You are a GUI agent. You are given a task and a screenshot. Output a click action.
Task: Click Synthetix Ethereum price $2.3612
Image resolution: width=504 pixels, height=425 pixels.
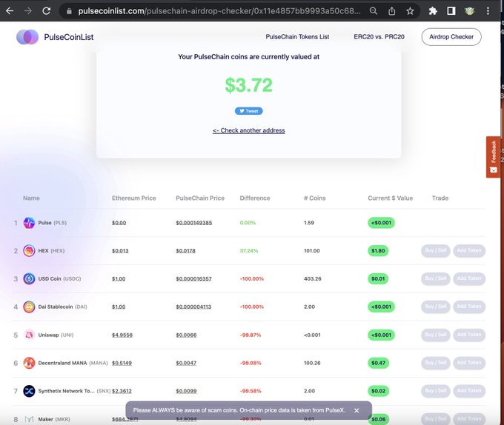pos(122,391)
